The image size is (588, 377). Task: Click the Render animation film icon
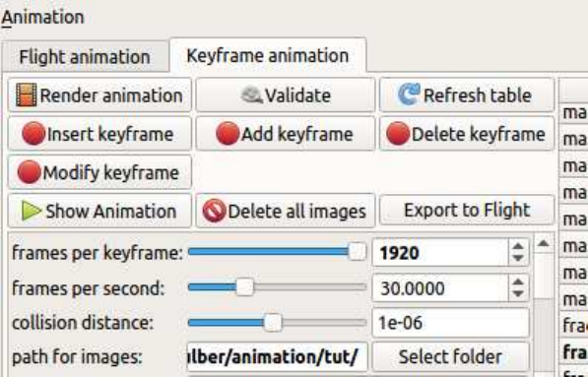point(27,94)
